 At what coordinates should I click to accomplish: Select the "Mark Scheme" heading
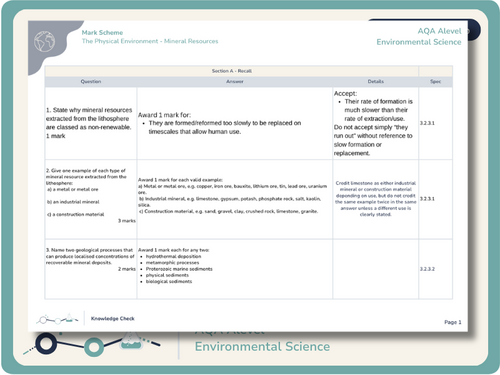pyautogui.click(x=102, y=33)
